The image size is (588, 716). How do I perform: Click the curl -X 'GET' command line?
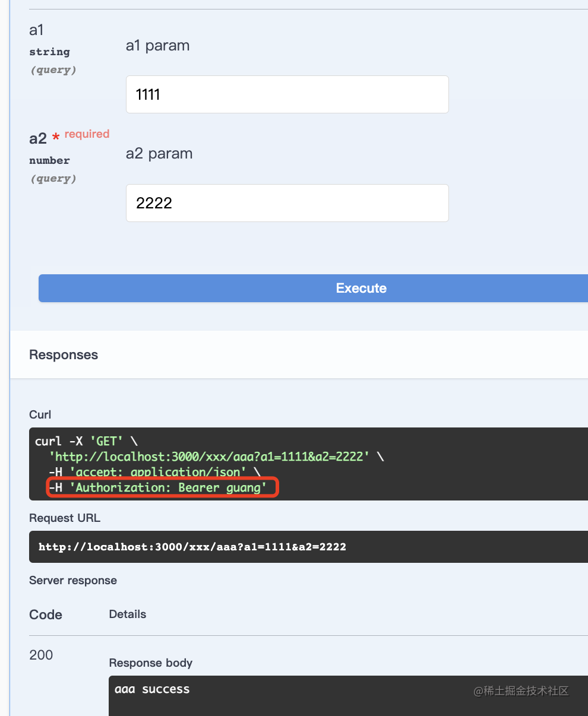87,441
